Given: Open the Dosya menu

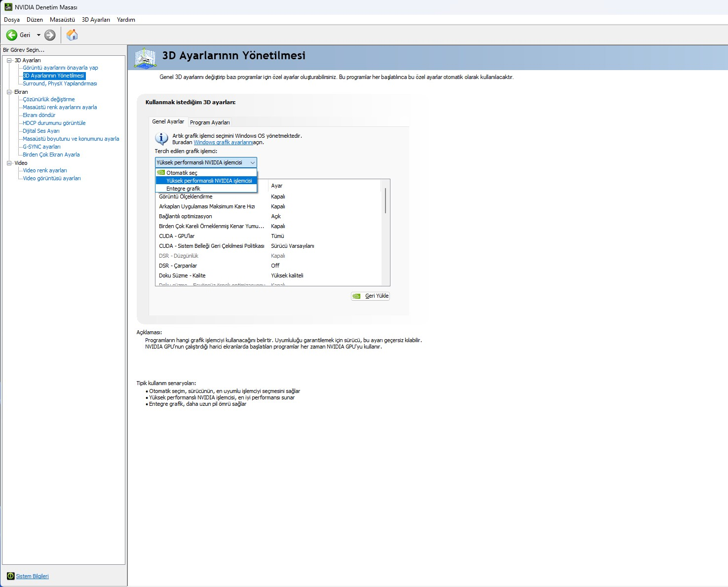Looking at the screenshot, I should (12, 20).
